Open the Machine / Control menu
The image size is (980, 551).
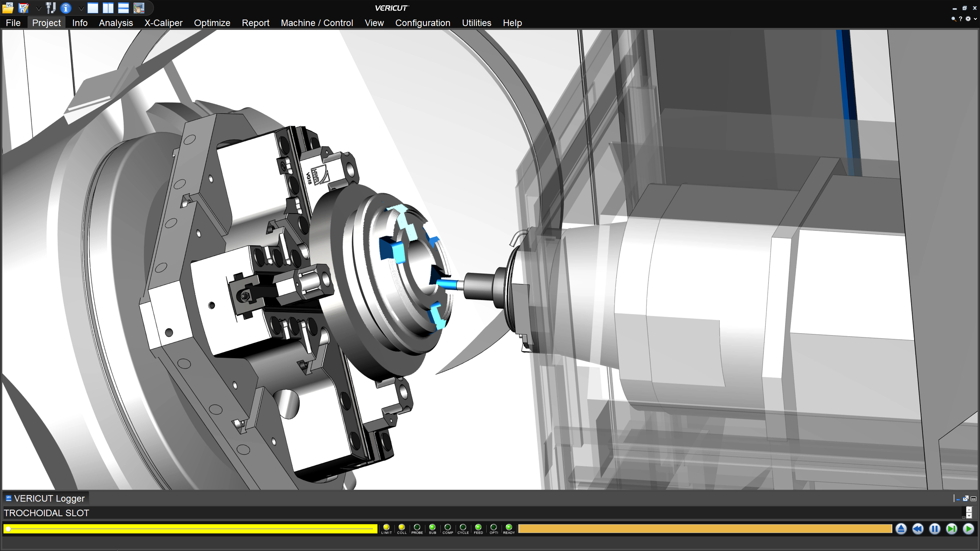pyautogui.click(x=317, y=23)
